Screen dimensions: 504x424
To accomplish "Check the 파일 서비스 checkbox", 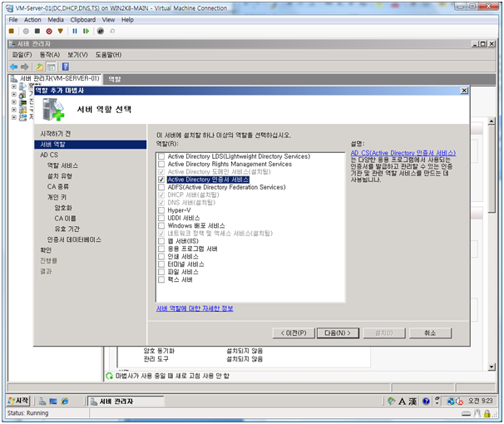I will click(x=161, y=272).
